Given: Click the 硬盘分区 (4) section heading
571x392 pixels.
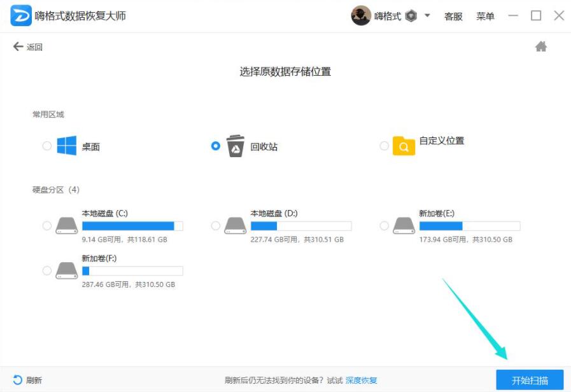Looking at the screenshot, I should (56, 190).
